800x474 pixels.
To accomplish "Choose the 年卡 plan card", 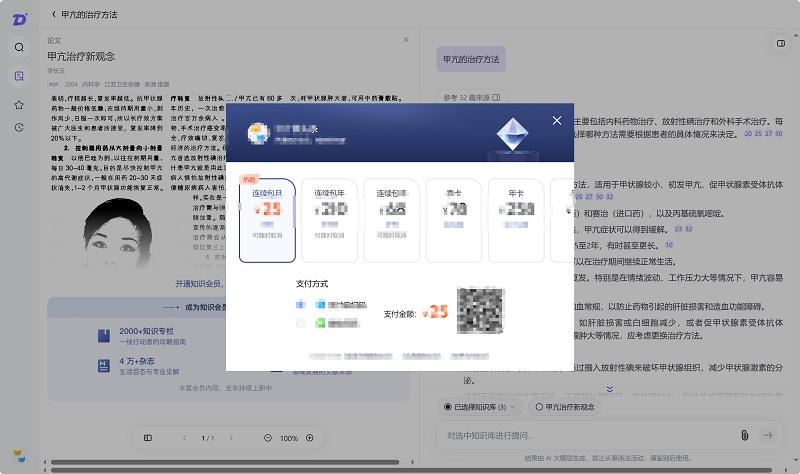I will [x=516, y=220].
